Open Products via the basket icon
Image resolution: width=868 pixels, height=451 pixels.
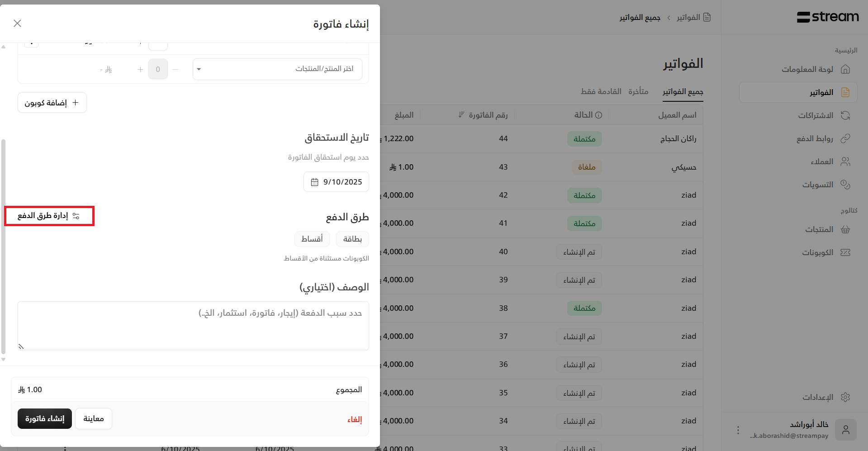tap(845, 229)
